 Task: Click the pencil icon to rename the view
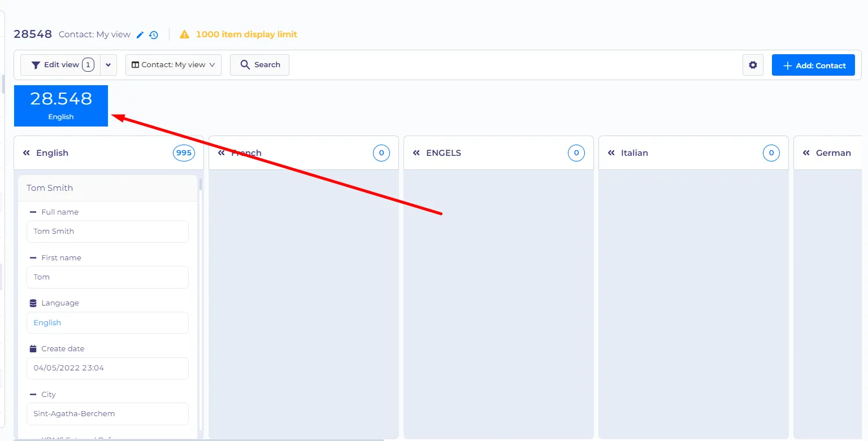click(141, 34)
